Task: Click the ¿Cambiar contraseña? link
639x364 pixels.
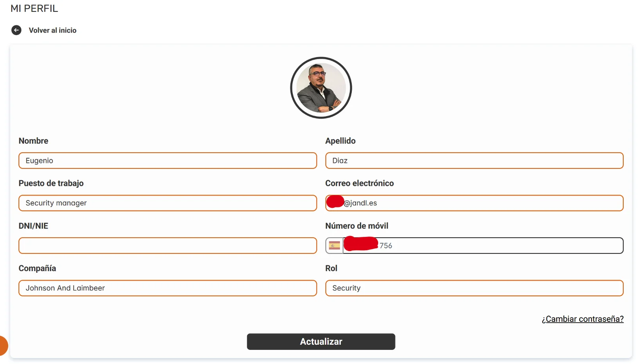Action: point(583,319)
